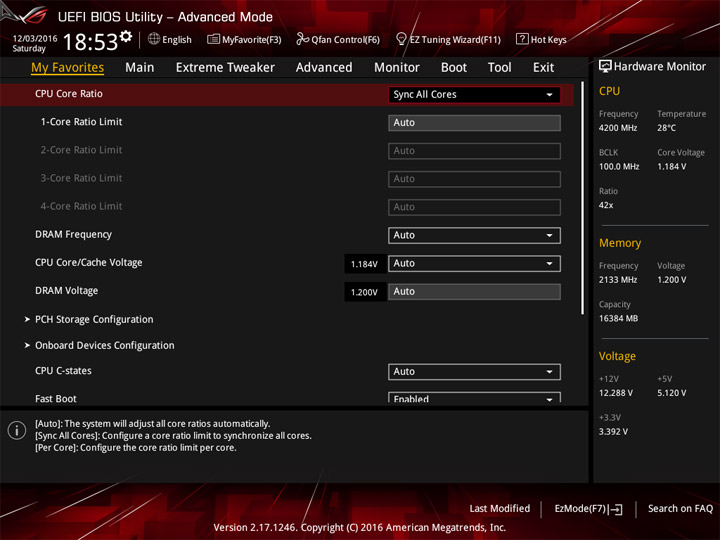Click the 4-Core Ratio Limit field

click(474, 207)
